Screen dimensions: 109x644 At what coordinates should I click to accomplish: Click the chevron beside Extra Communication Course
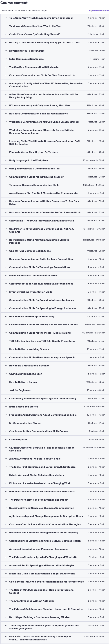click(x=6, y=59)
